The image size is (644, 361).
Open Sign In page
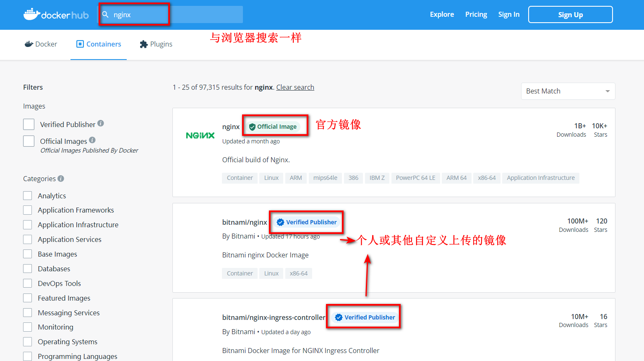[509, 14]
